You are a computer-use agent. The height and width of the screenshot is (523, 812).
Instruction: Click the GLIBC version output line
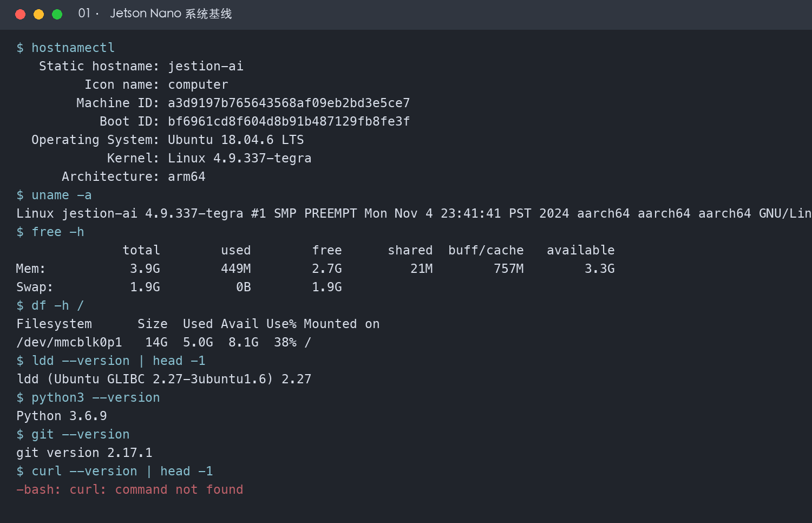pos(164,379)
